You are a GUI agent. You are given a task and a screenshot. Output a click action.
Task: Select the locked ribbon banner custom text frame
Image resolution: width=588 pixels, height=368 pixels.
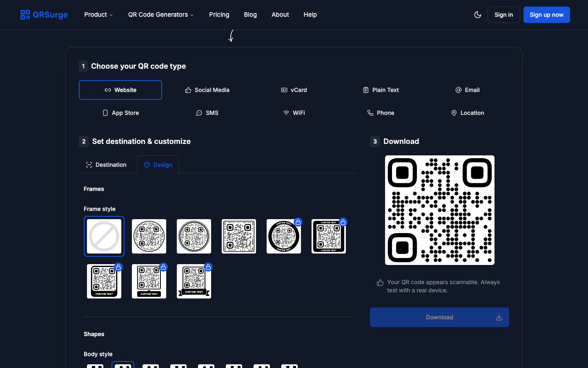click(x=194, y=281)
